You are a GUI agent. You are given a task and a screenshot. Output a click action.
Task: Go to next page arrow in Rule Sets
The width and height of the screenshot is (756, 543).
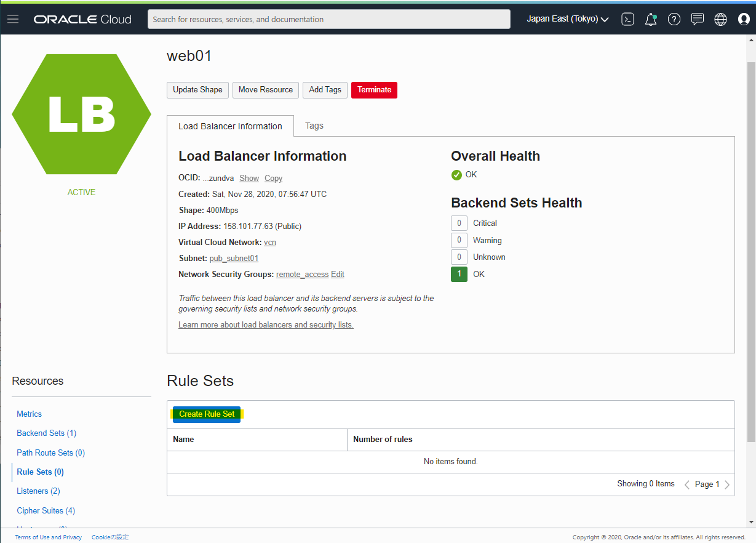(727, 485)
